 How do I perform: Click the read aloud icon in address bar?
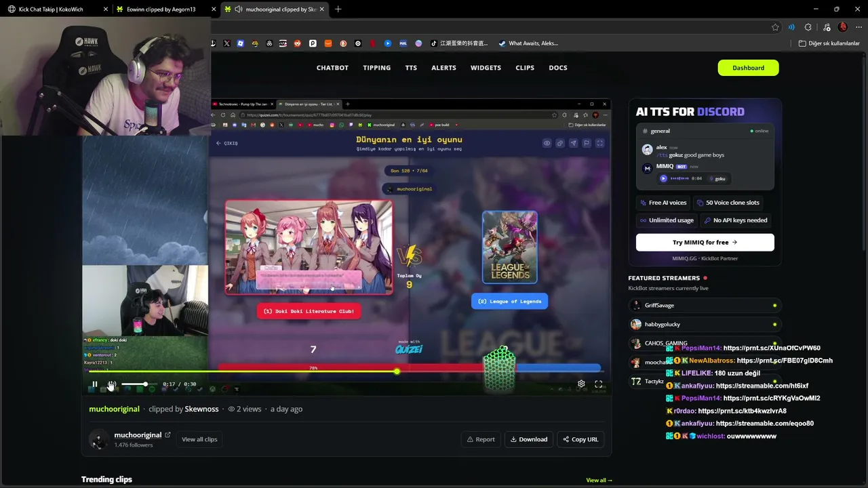[791, 27]
